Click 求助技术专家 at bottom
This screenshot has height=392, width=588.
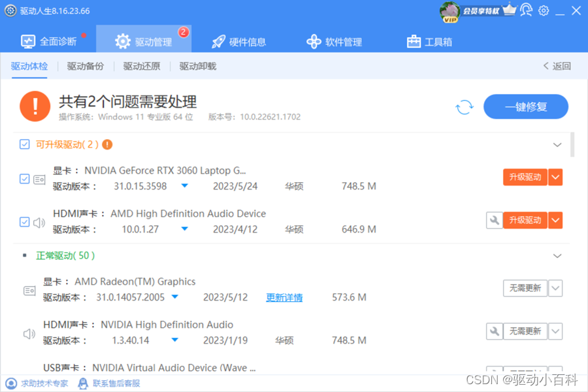(x=37, y=384)
